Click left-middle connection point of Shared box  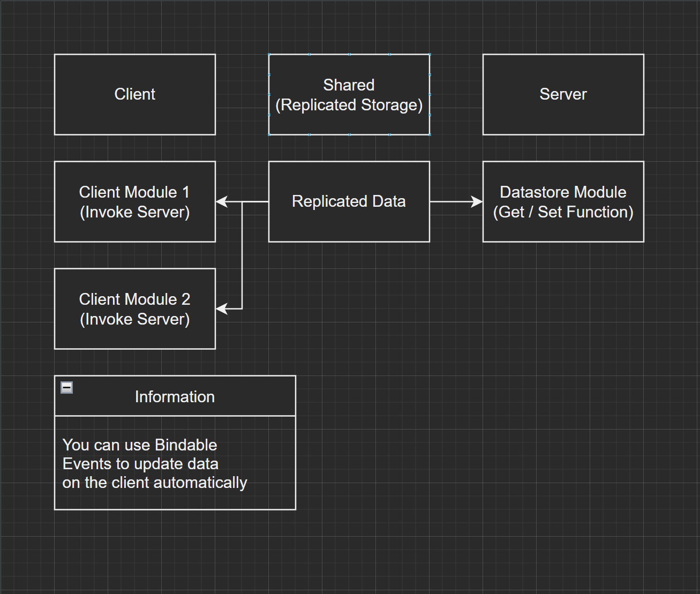tap(269, 94)
